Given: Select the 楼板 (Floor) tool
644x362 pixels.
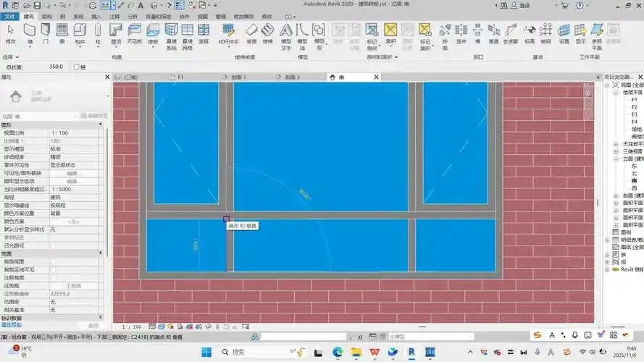Looking at the screenshot, I should pyautogui.click(x=153, y=33).
